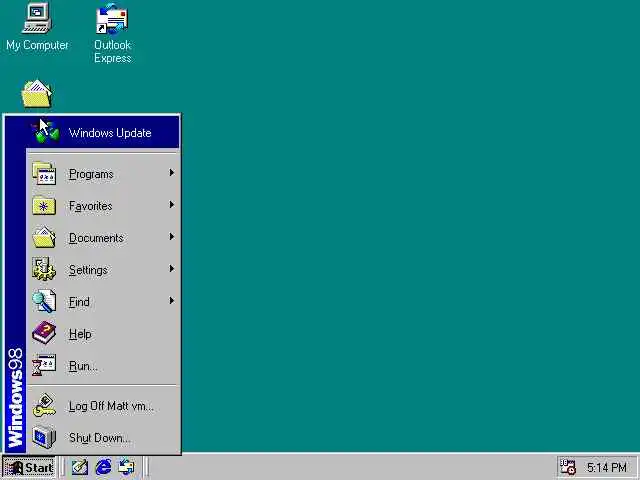Click the Show Desktop quick launch icon

pyautogui.click(x=80, y=467)
